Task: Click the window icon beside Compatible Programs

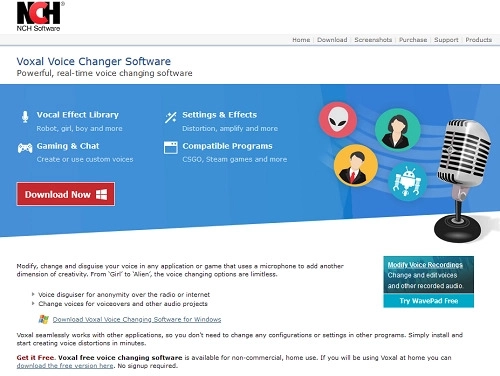Action: tap(171, 148)
